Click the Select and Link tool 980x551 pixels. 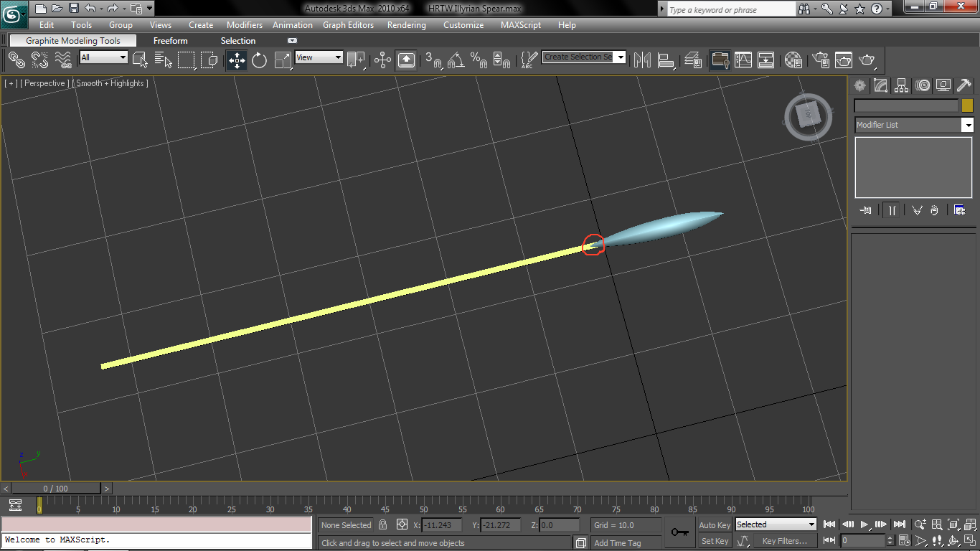point(17,60)
